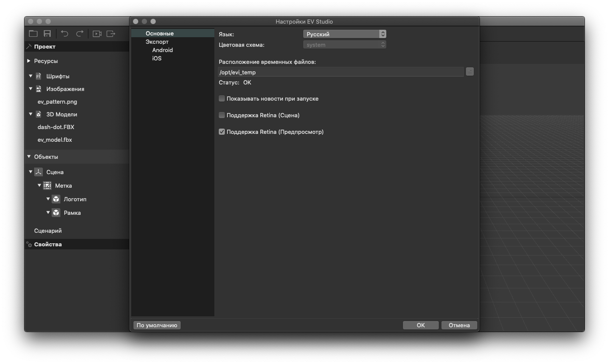The width and height of the screenshot is (609, 364).
Task: Click the browse folder button beside temp path
Action: [470, 71]
